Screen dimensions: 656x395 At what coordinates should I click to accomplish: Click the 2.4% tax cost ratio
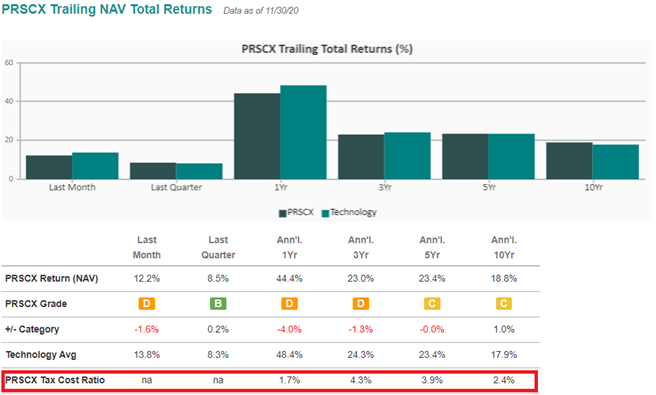tap(504, 380)
